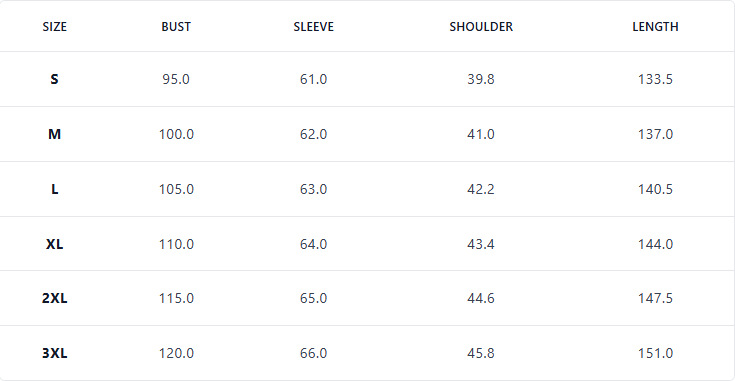
Task: Click bust value 95.0
Action: (176, 79)
